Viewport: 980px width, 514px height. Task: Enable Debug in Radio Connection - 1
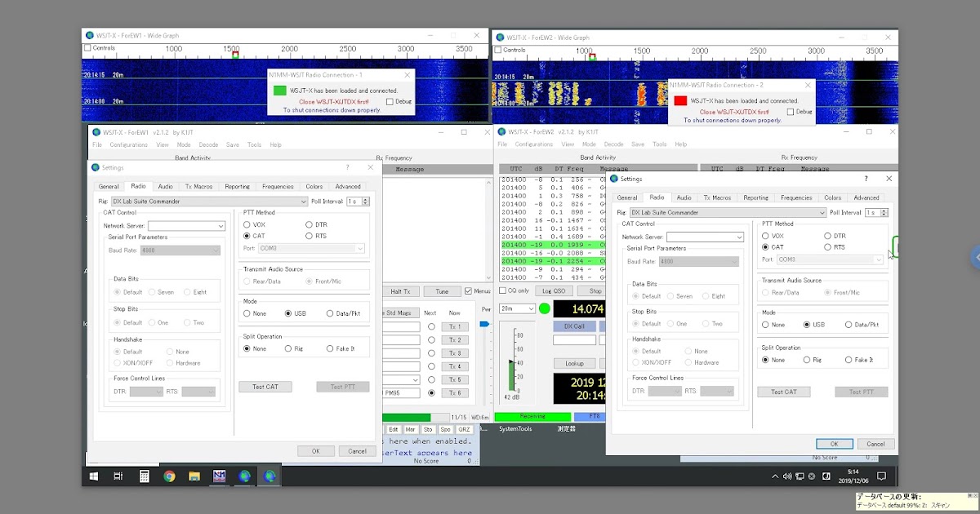(390, 101)
